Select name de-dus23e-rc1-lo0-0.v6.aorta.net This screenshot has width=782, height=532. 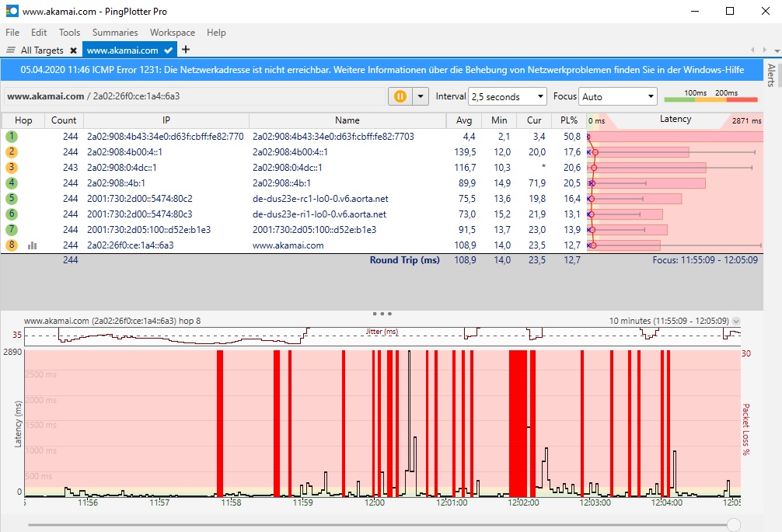[320, 199]
